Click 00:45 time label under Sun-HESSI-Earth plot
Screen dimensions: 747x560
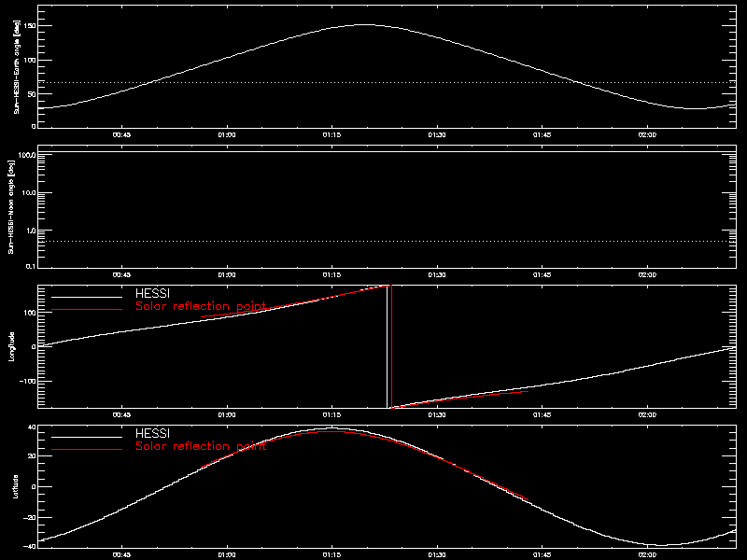(121, 135)
